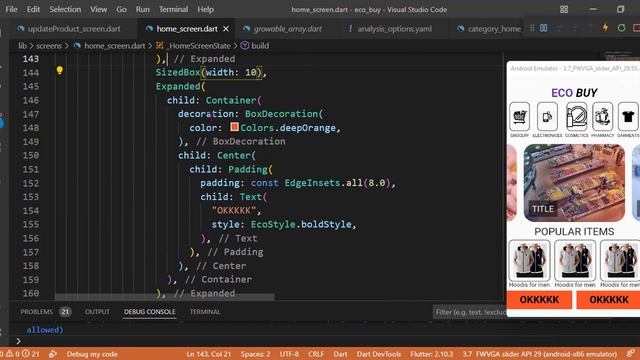Viewport: 640px width, 360px height.
Task: Switch to the TERMINAL panel tab
Action: click(x=205, y=312)
